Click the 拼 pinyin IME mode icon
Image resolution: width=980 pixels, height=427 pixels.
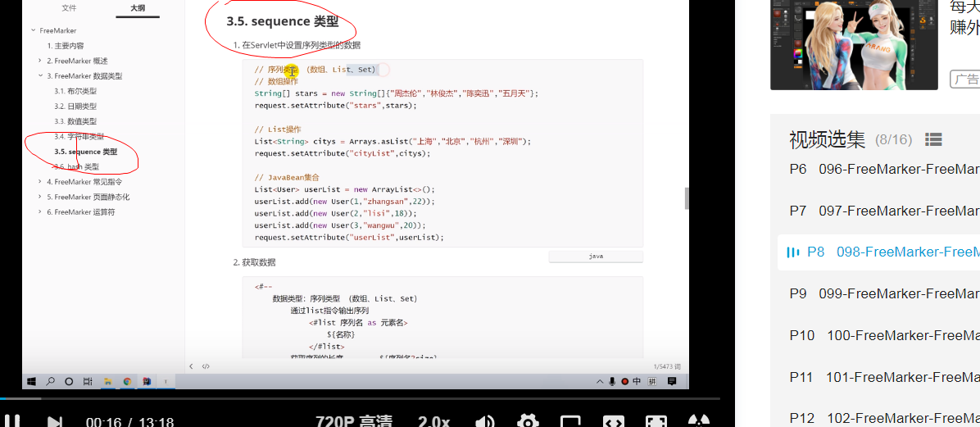[x=652, y=381]
